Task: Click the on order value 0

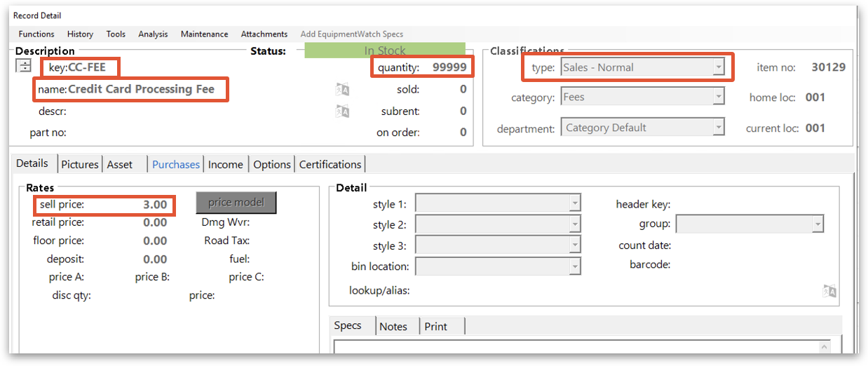Action: click(463, 132)
